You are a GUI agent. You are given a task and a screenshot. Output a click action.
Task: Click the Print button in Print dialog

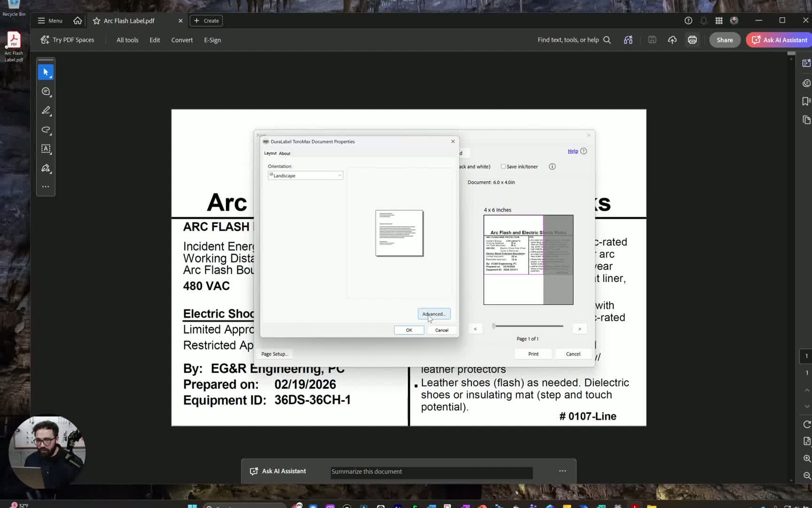point(533,354)
